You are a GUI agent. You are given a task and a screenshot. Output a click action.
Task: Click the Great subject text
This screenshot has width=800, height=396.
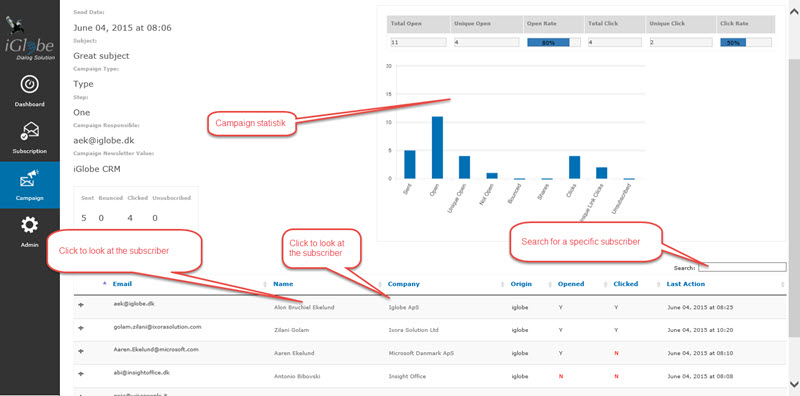coord(101,56)
